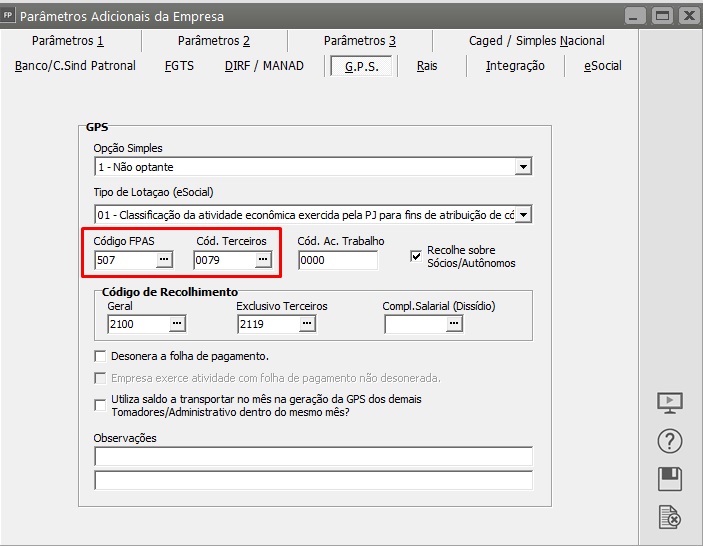
Task: Open the eSocial tab
Action: pos(602,66)
